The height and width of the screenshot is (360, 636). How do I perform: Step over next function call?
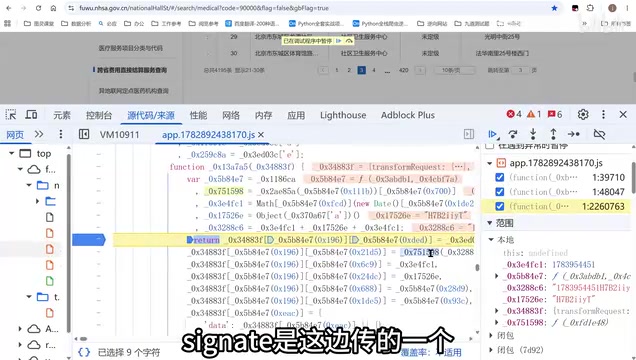(513, 134)
